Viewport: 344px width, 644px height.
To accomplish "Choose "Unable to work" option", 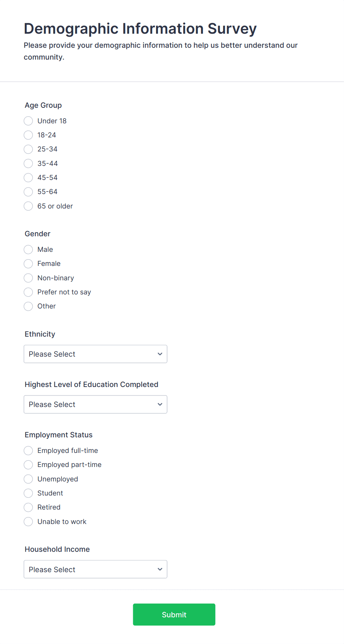I will click(28, 521).
